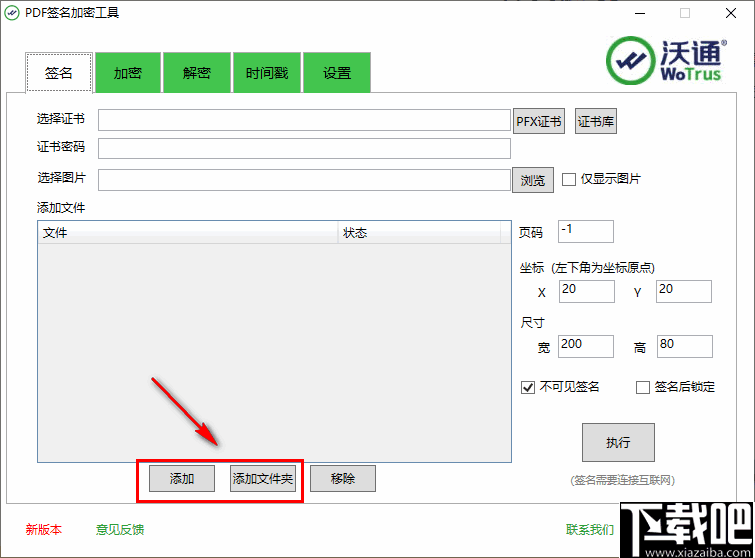Click the 浏览 image browse button
Viewport: 755px width, 558px height.
click(x=533, y=180)
